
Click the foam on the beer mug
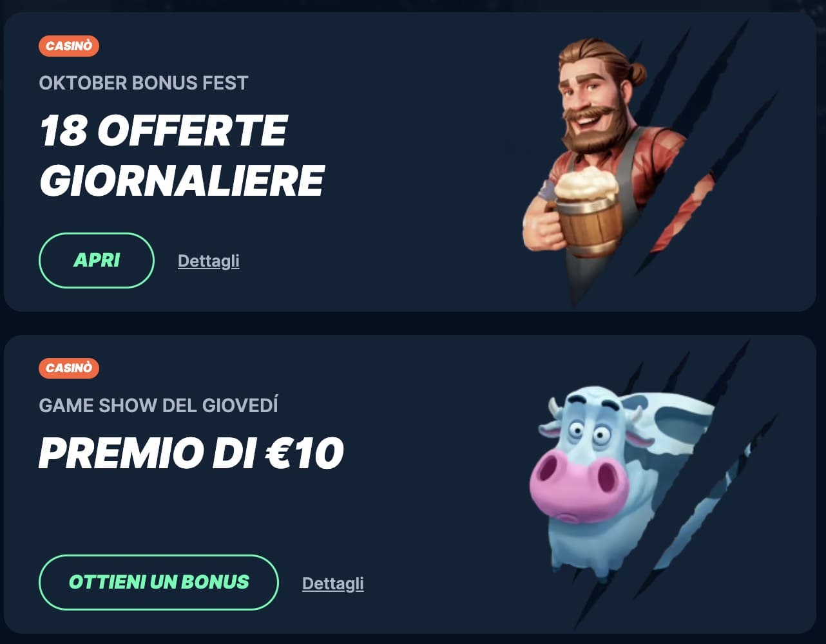point(586,182)
